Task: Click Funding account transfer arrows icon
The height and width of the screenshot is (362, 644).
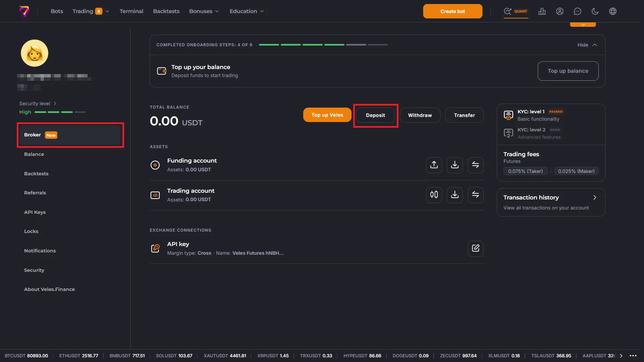Action: [476, 165]
